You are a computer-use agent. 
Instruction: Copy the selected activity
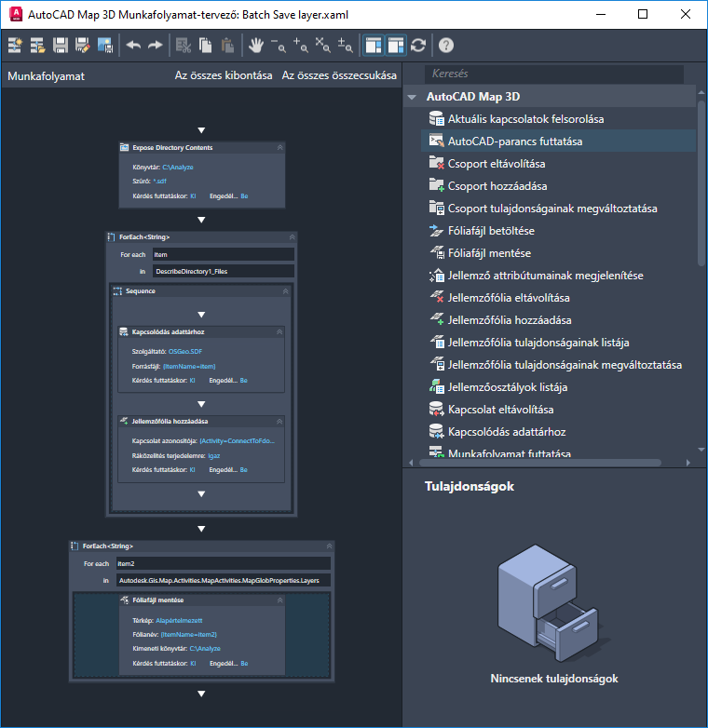click(205, 46)
